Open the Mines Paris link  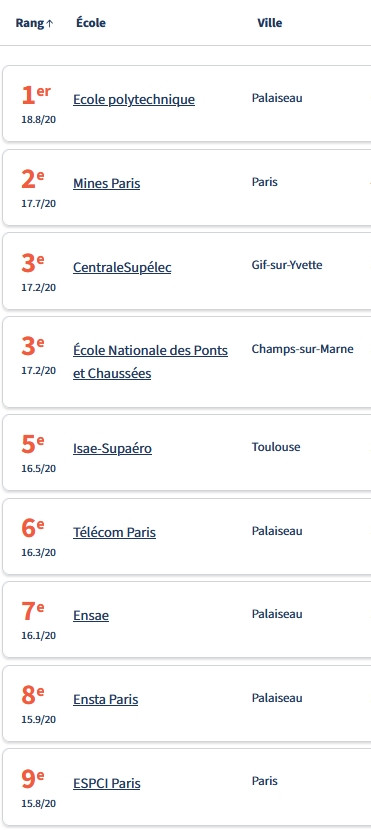coord(106,184)
